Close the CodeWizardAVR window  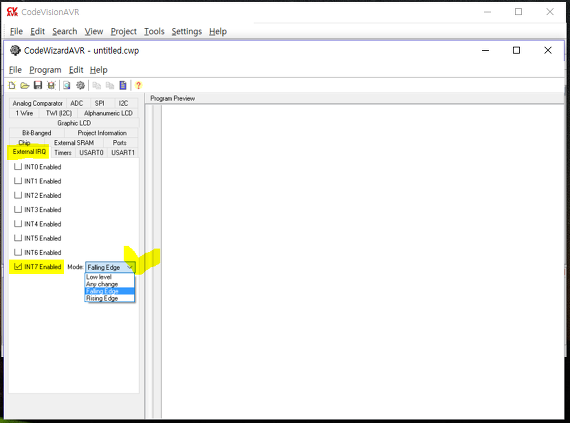(x=548, y=50)
